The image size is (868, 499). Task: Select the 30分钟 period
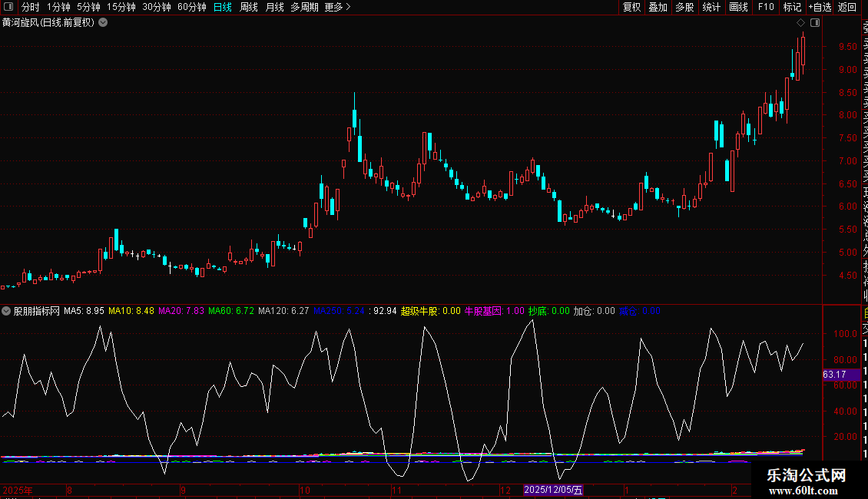[157, 7]
